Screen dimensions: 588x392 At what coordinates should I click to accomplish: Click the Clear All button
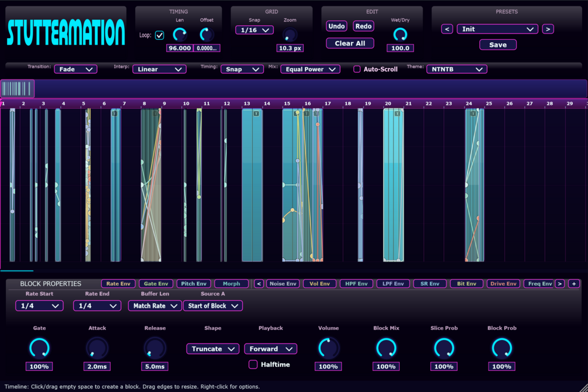[350, 43]
